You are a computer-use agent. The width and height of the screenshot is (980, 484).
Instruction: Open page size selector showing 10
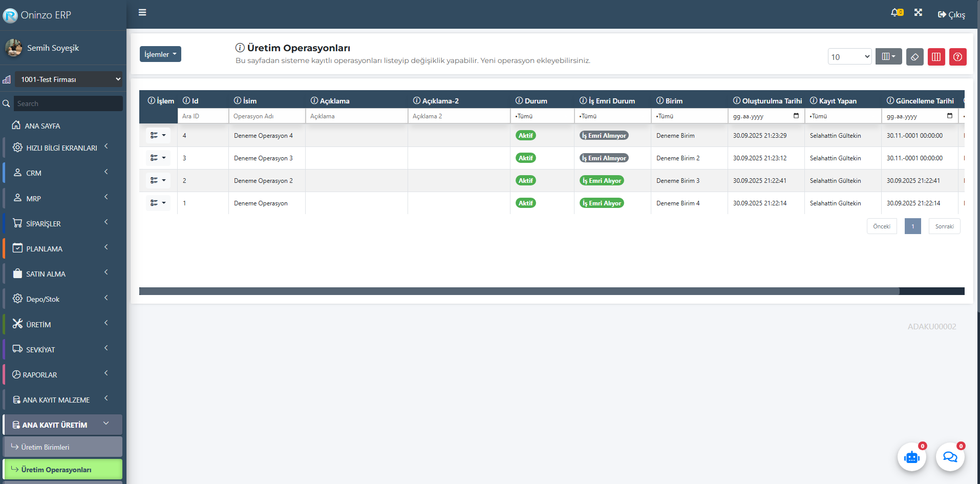(849, 57)
